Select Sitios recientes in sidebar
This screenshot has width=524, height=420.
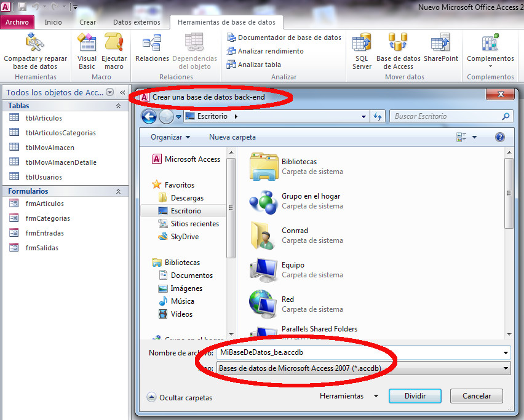[188, 224]
